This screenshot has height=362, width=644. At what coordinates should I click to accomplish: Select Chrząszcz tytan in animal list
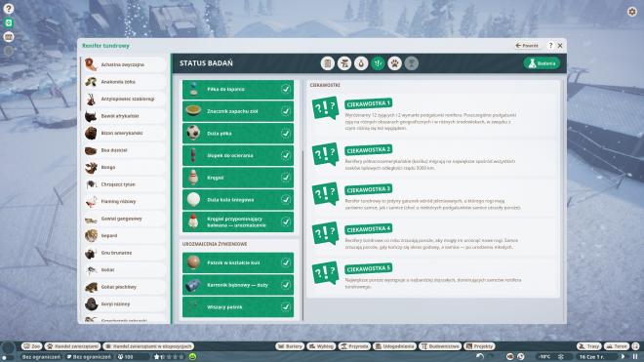[125, 184]
